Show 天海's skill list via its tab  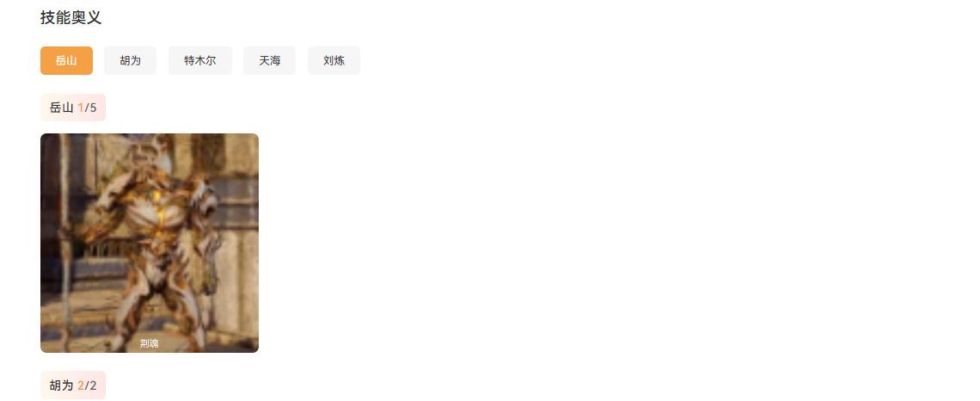269,61
